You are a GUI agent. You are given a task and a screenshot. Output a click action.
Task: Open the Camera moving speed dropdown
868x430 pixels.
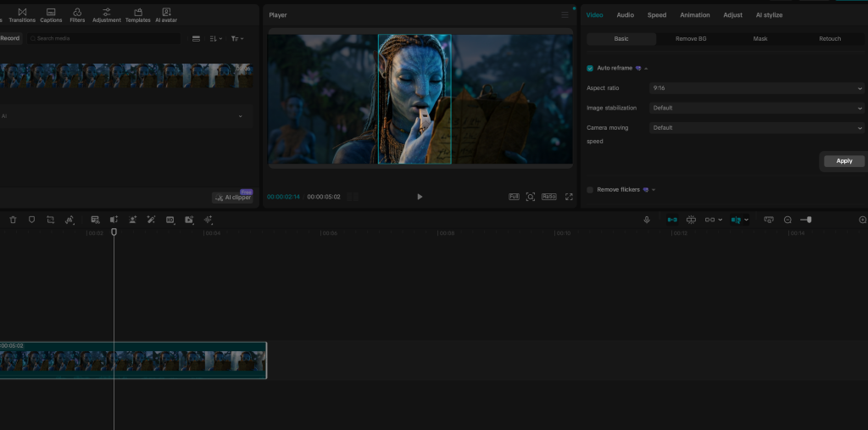coord(757,128)
